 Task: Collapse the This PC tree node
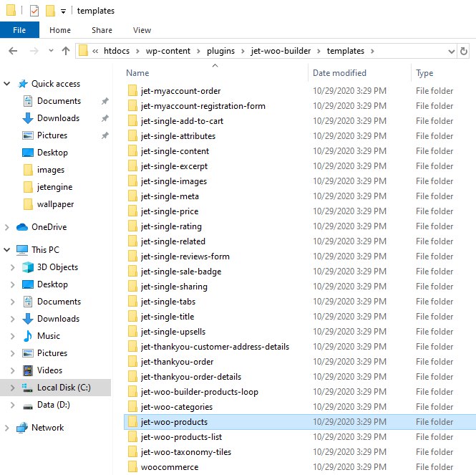pos(6,250)
